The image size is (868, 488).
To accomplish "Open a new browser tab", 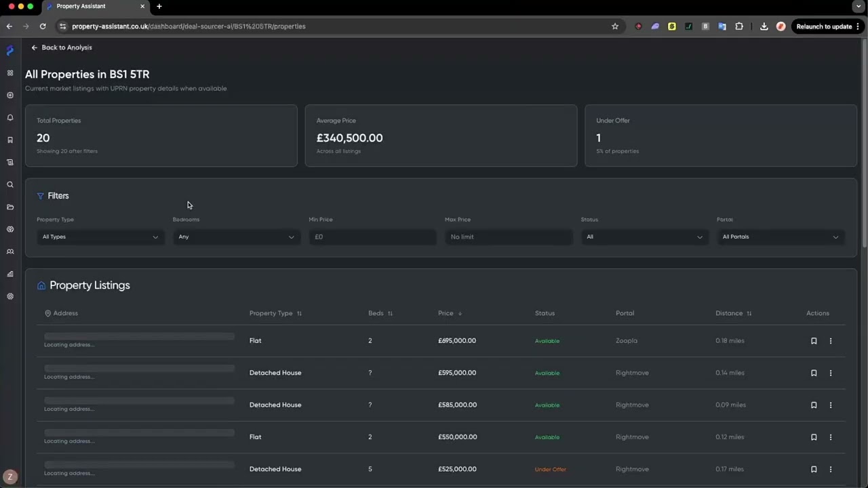I will pyautogui.click(x=159, y=6).
